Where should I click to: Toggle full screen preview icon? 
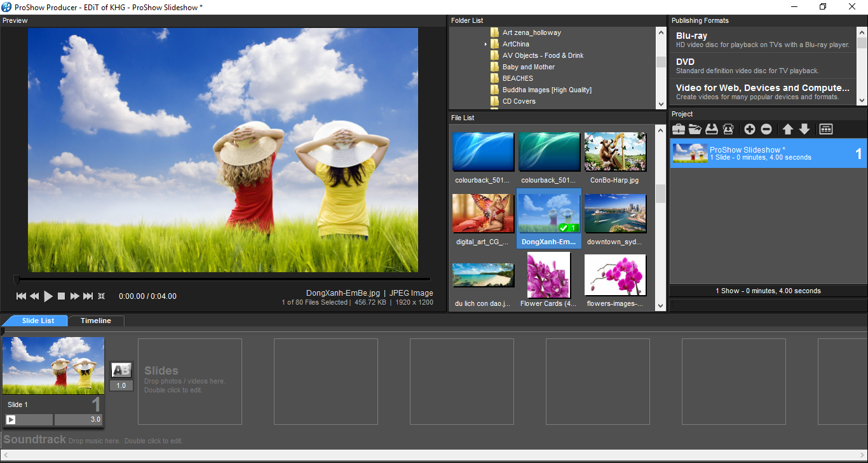pyautogui.click(x=101, y=296)
